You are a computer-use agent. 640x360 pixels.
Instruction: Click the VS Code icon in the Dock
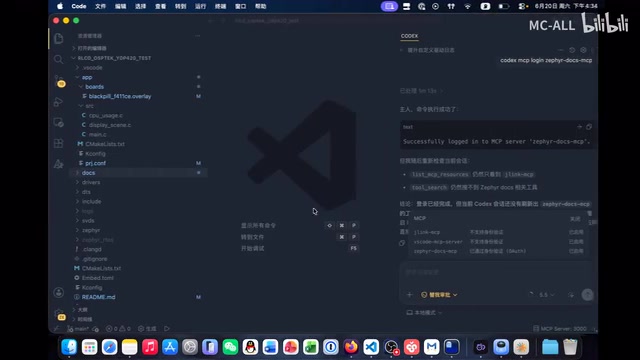(x=371, y=347)
